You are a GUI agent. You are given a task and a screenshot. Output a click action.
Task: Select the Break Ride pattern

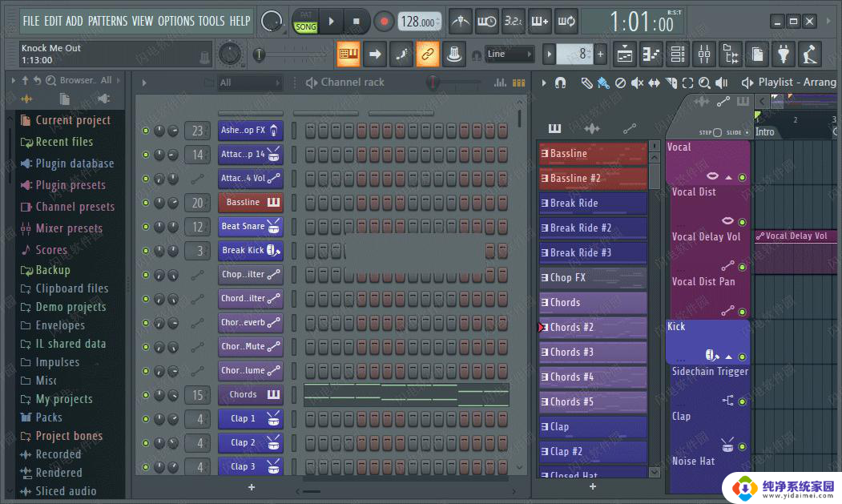coord(593,203)
